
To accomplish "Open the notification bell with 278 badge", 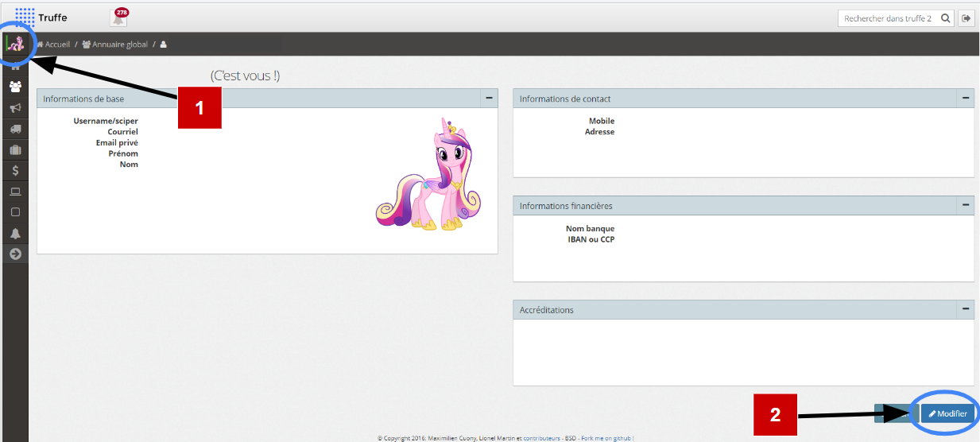I will [x=119, y=17].
